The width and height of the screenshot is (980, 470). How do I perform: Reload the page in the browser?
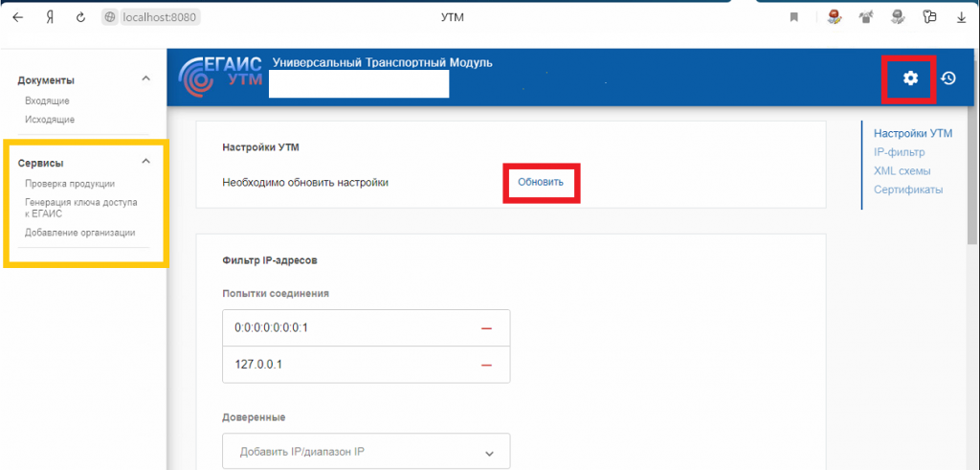pos(80,17)
